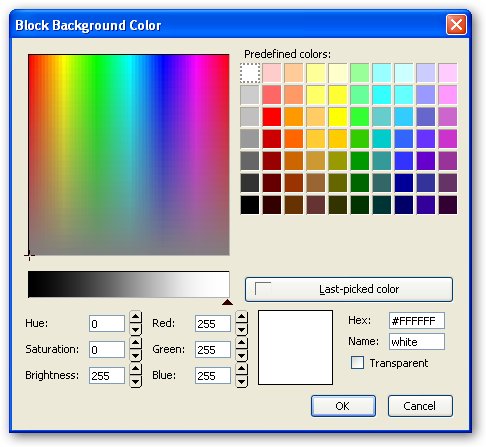The image size is (486, 447).
Task: Increase the Red value with up arrow
Action: tap(241, 317)
